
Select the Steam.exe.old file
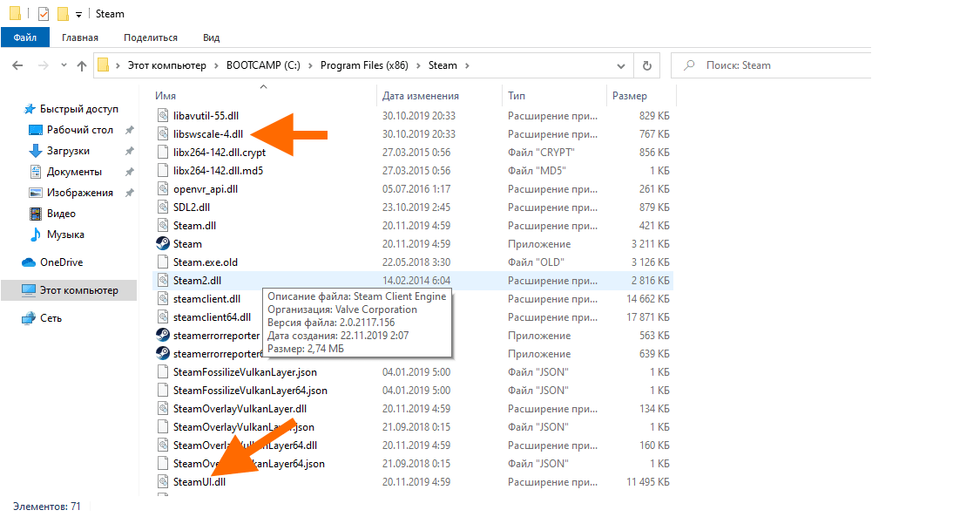point(205,262)
